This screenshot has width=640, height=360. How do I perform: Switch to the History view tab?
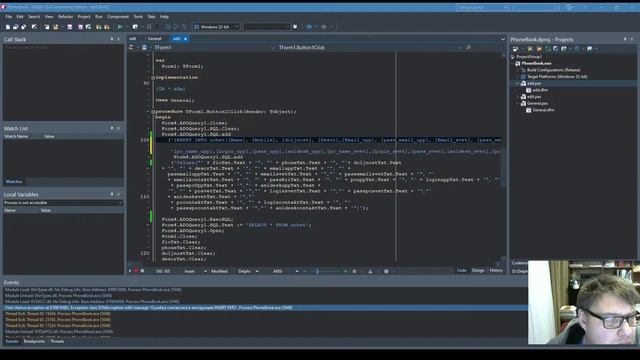[x=496, y=270]
